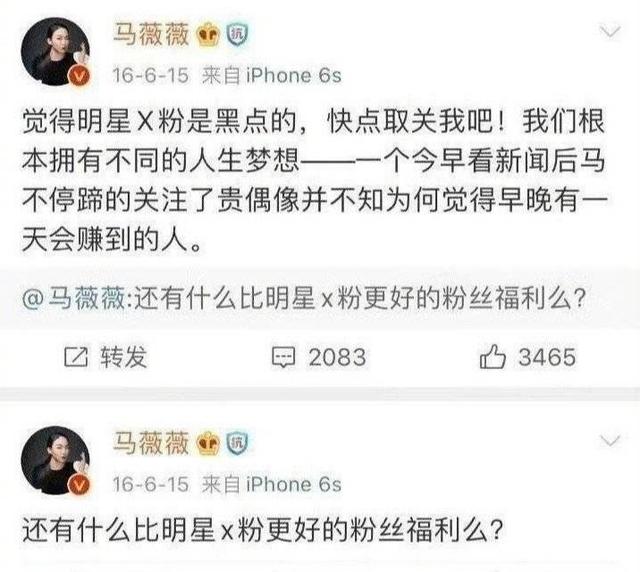The image size is (640, 572).
Task: Click the shield badge beside second username
Action: point(237,443)
